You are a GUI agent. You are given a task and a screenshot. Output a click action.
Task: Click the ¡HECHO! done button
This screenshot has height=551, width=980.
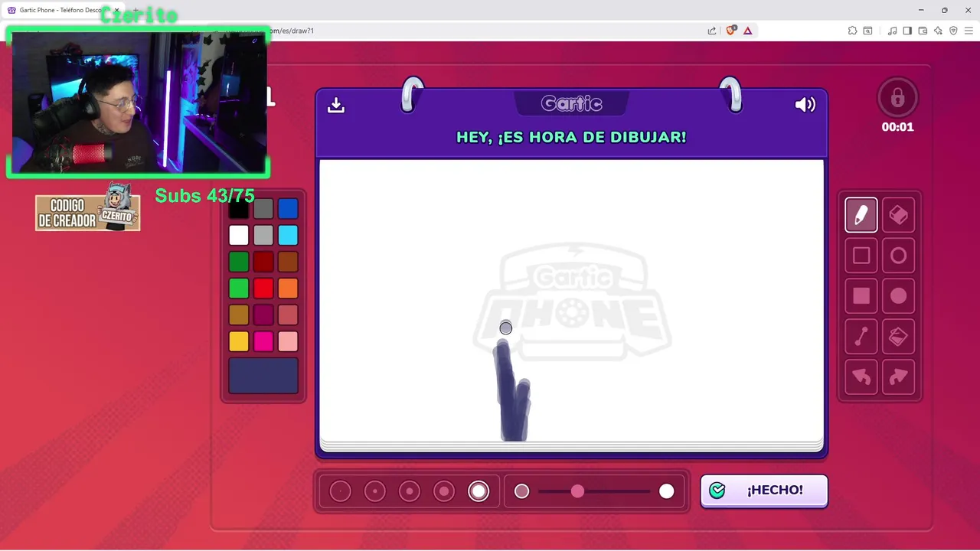tap(764, 491)
